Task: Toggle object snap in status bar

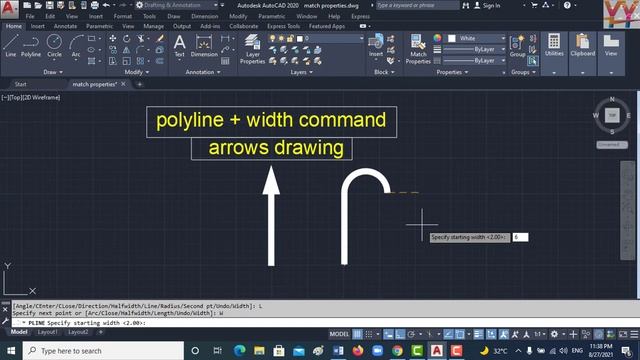Action: [x=460, y=334]
